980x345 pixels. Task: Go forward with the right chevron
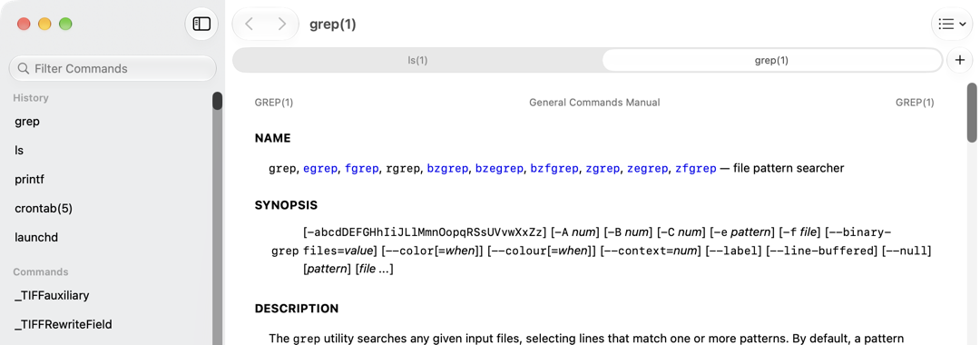click(x=282, y=24)
